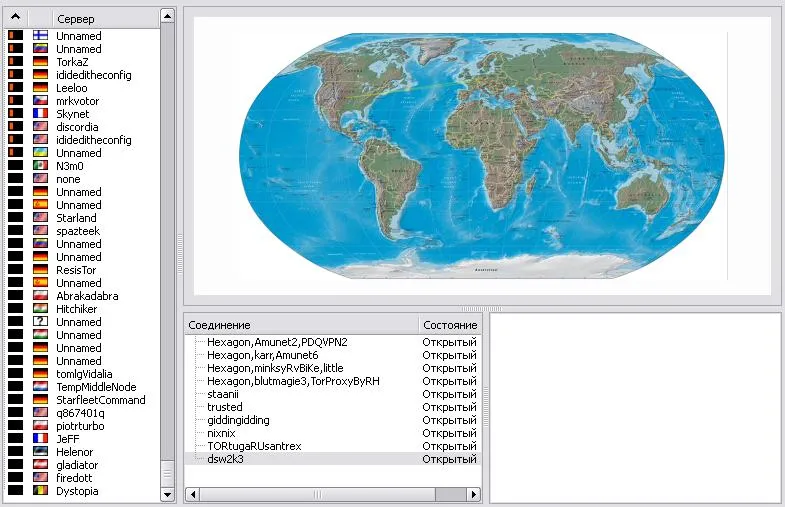Select the Hexagon,blutmagie3,TorProxyByRH circuit
This screenshot has width=785, height=507.
click(x=293, y=381)
